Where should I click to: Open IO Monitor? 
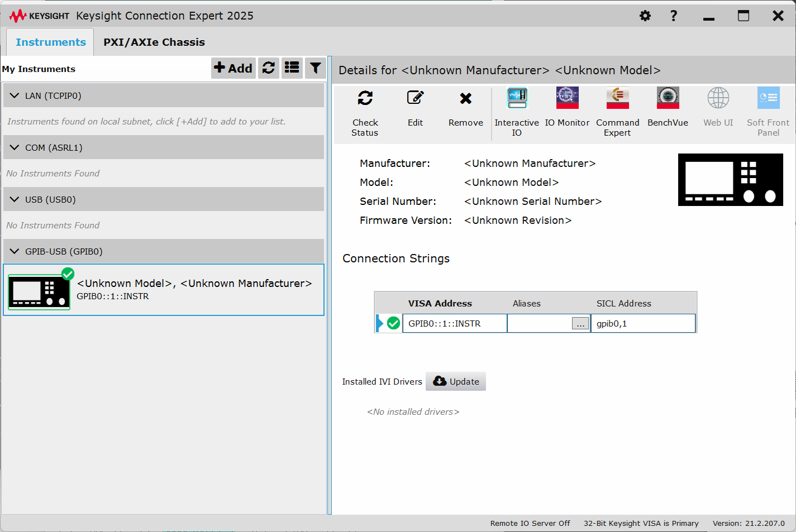tap(567, 99)
